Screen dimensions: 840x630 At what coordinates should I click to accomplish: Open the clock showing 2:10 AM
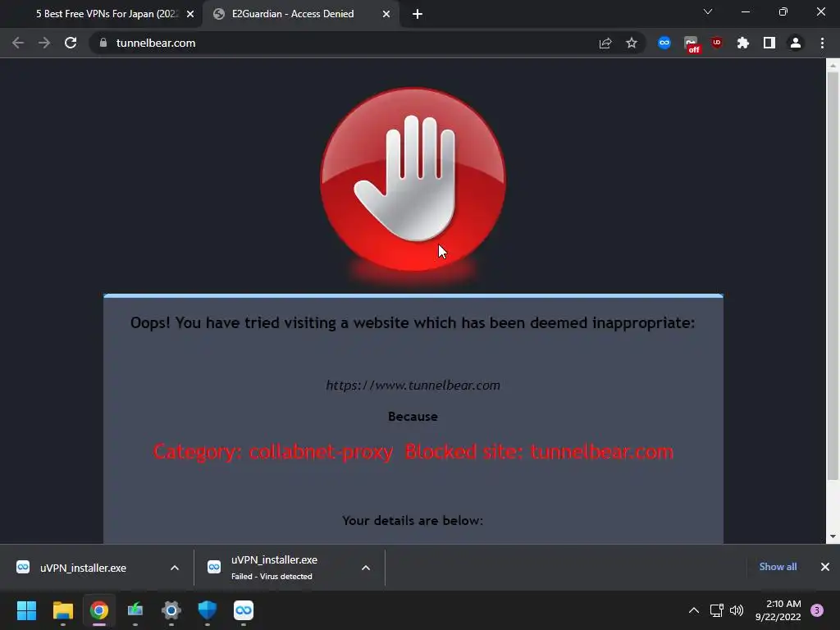tap(778, 610)
